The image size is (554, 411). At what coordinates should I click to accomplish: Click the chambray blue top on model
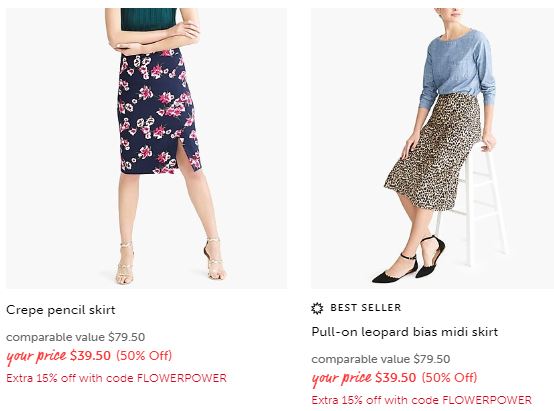458,67
